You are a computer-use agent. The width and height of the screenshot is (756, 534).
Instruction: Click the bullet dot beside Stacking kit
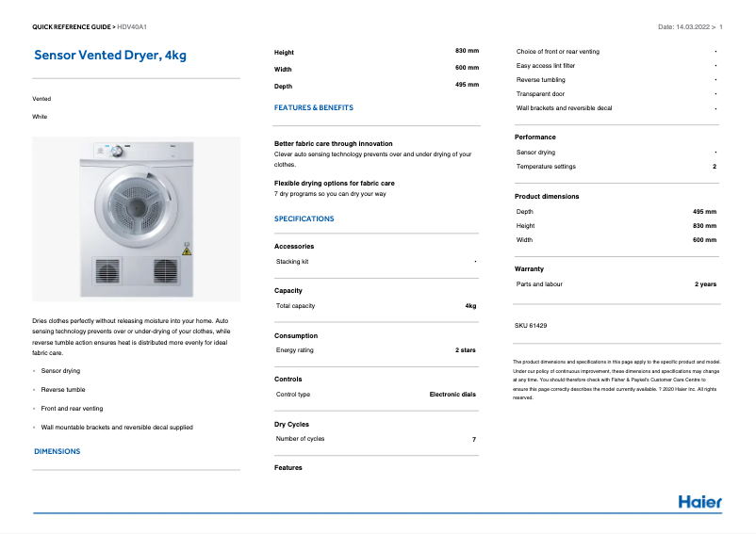[x=475, y=261]
